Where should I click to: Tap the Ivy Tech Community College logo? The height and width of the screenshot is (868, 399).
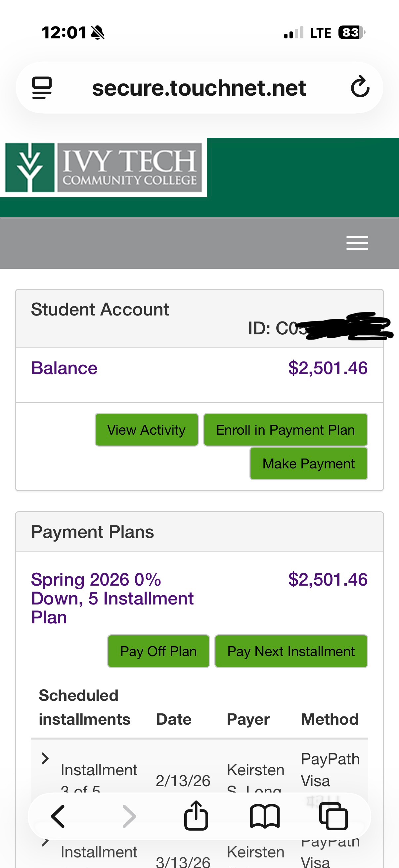tap(103, 168)
